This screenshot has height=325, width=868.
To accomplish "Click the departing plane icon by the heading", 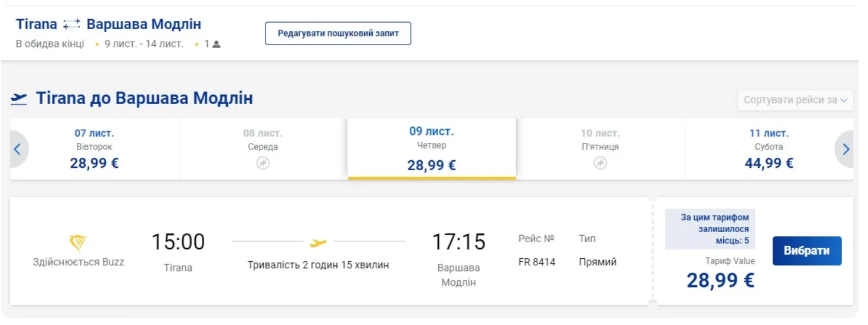I will [19, 98].
